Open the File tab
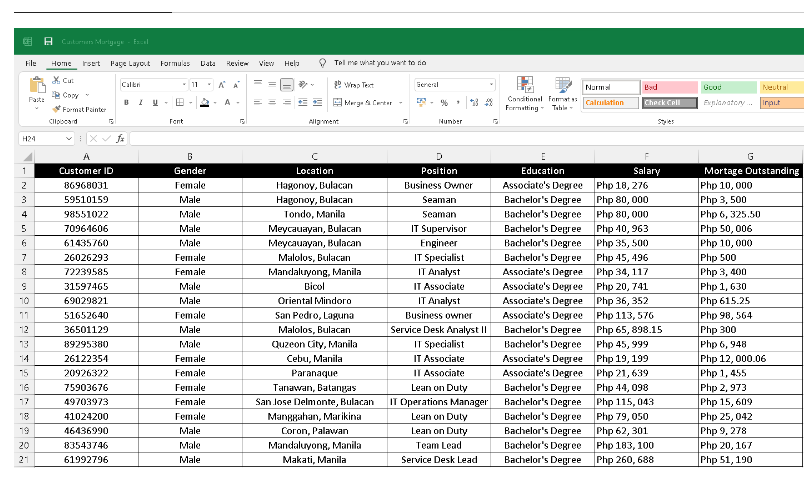This screenshot has height=479, width=811. tap(31, 63)
